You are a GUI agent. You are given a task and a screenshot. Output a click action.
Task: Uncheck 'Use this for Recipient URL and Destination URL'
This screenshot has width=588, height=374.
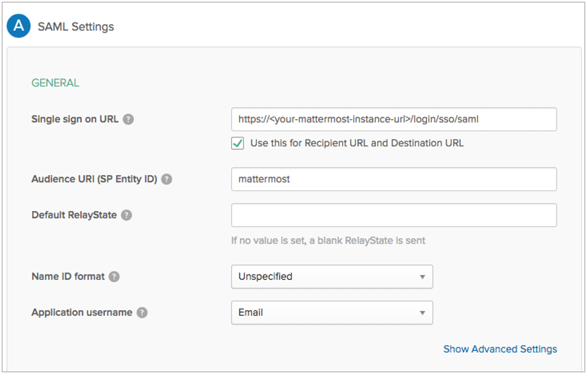tap(239, 143)
